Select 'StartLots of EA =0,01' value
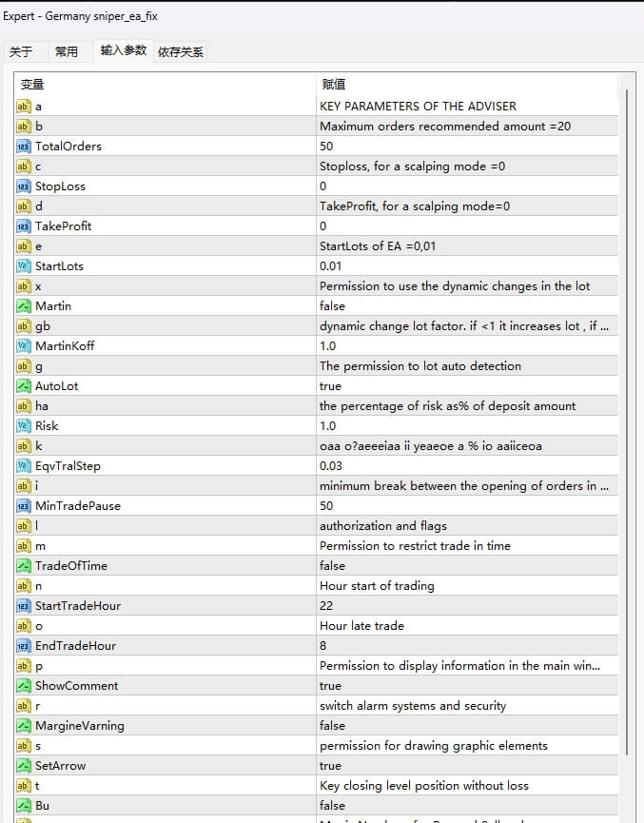 [x=378, y=246]
